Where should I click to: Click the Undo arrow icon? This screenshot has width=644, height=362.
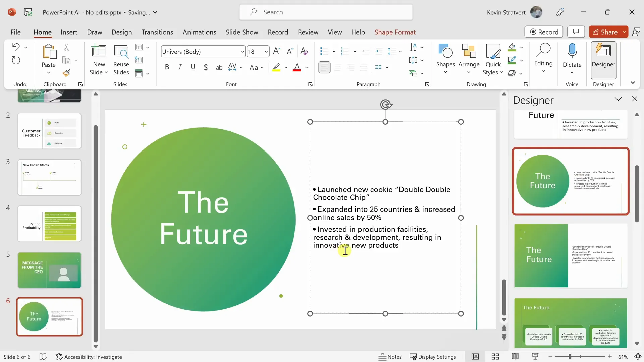pos(15,47)
